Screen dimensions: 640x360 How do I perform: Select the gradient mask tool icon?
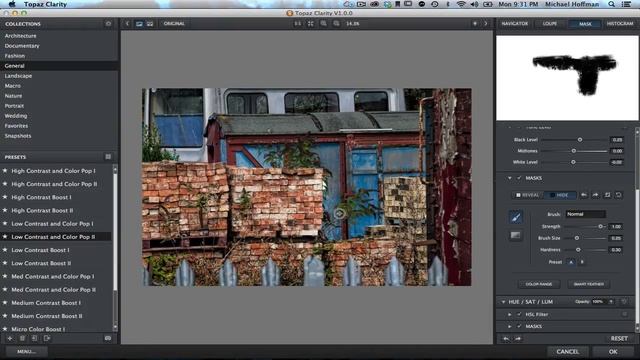516,235
